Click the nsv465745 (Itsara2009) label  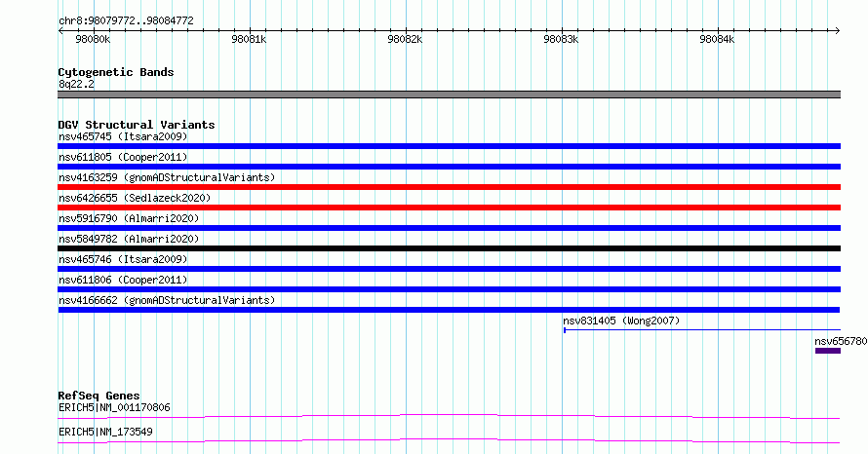[123, 136]
